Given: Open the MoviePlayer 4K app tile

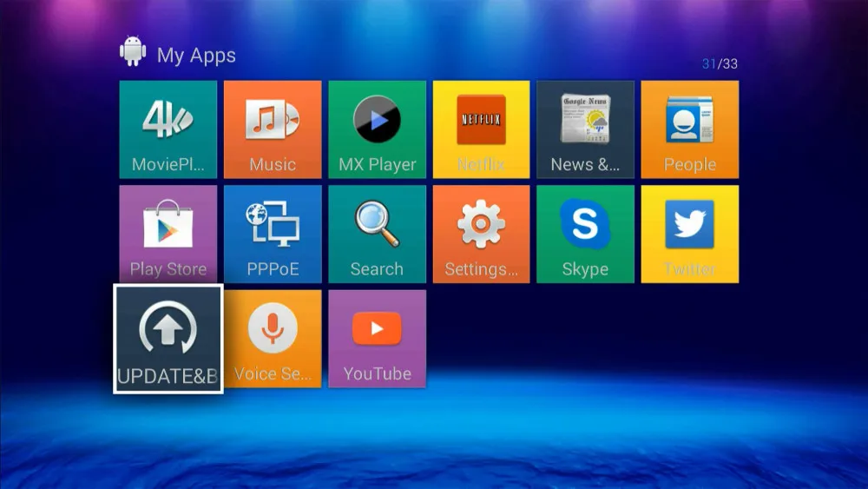Looking at the screenshot, I should [x=168, y=129].
